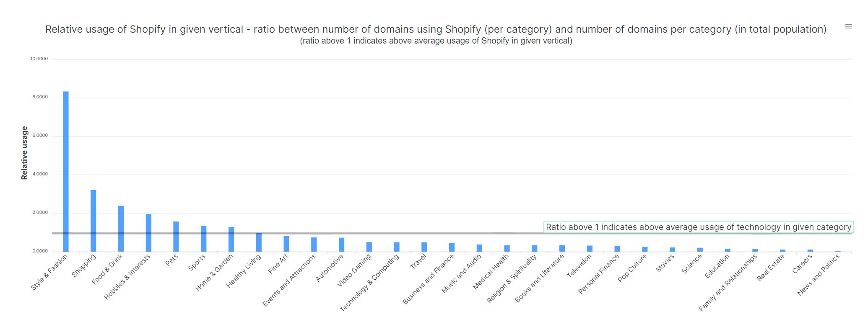Select the Technology & Computing bar
The height and width of the screenshot is (327, 868).
(x=397, y=247)
